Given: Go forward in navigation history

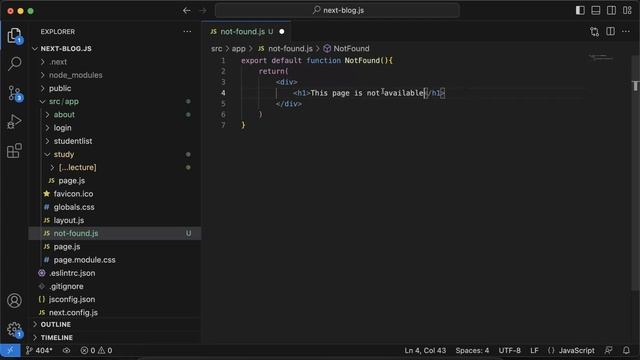Looking at the screenshot, I should (203, 11).
